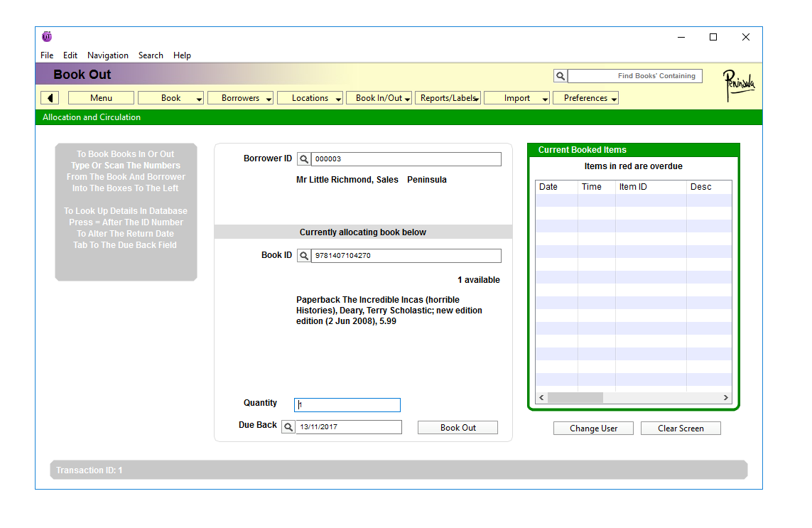The image size is (812, 528).
Task: Maximize the application window
Action: pyautogui.click(x=713, y=37)
